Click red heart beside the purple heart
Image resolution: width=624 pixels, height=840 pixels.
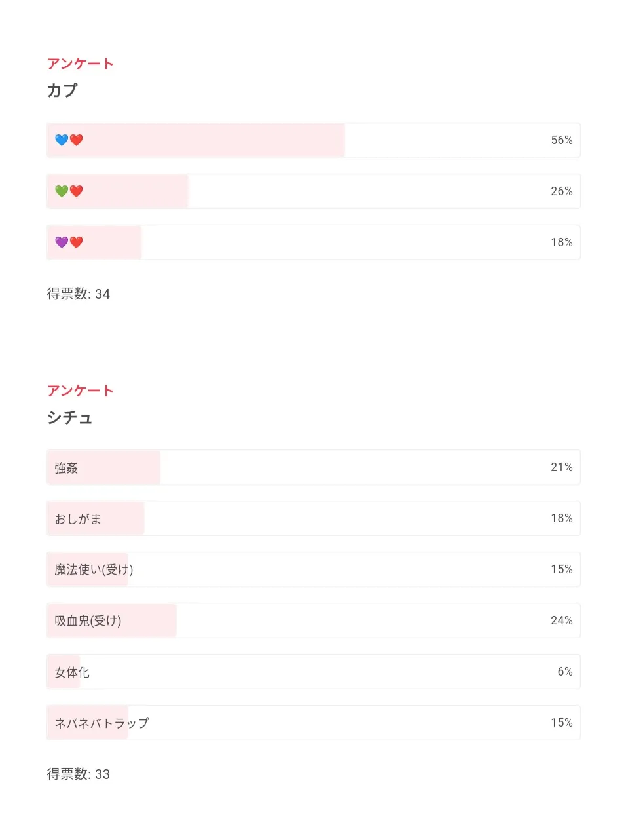77,242
